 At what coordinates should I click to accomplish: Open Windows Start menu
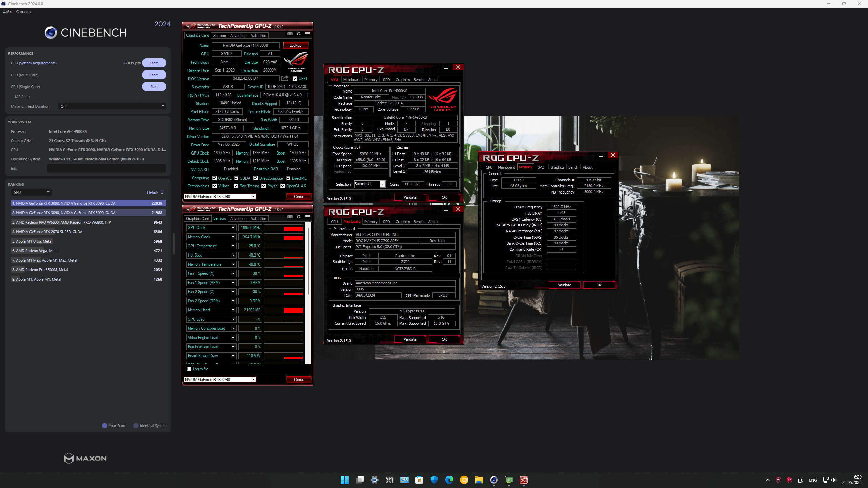(x=344, y=480)
